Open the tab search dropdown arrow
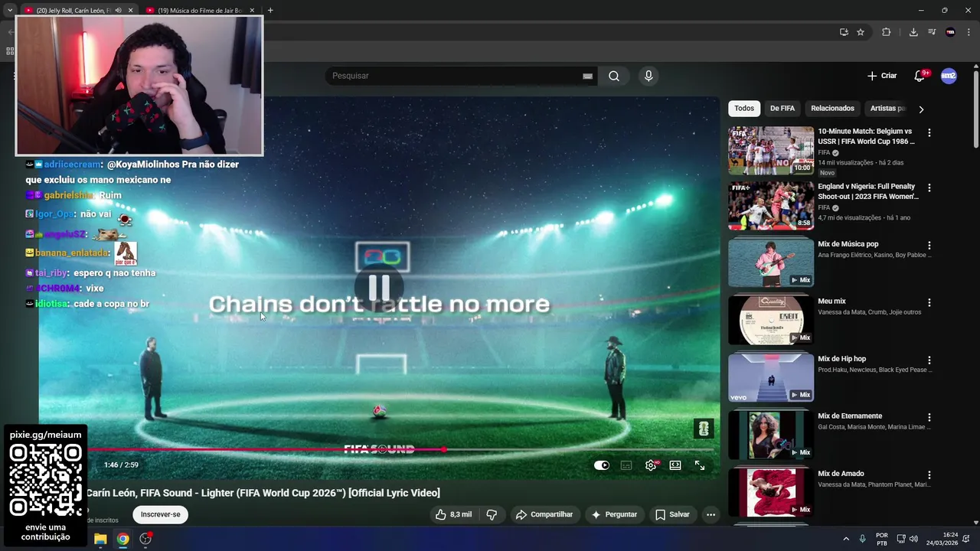980x551 pixels. point(9,11)
